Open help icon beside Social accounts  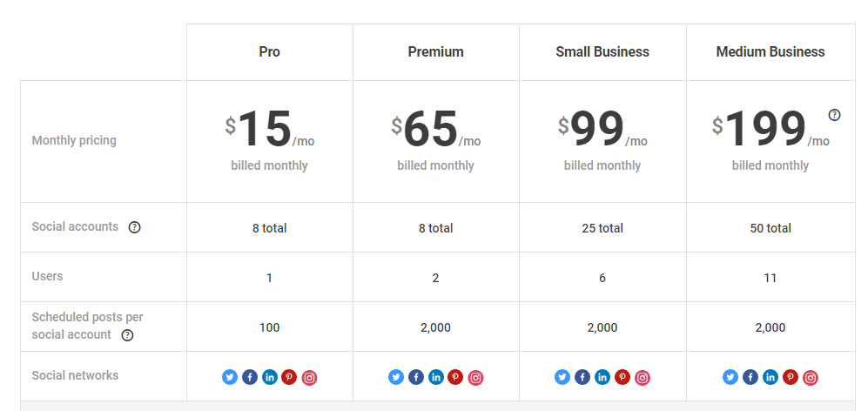135,227
